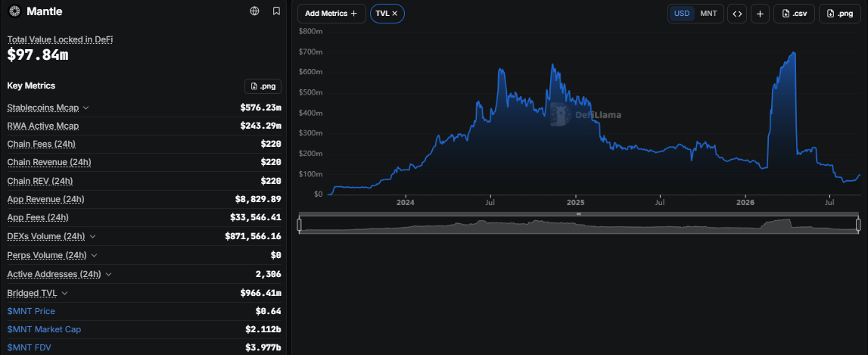This screenshot has width=868, height=355.
Task: Click the App Fees (24h) label
Action: click(x=38, y=218)
